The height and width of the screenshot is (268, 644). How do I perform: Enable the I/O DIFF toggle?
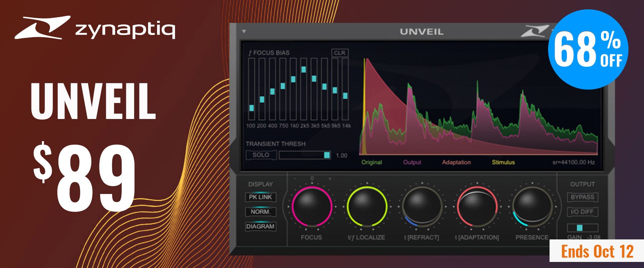pos(582,212)
